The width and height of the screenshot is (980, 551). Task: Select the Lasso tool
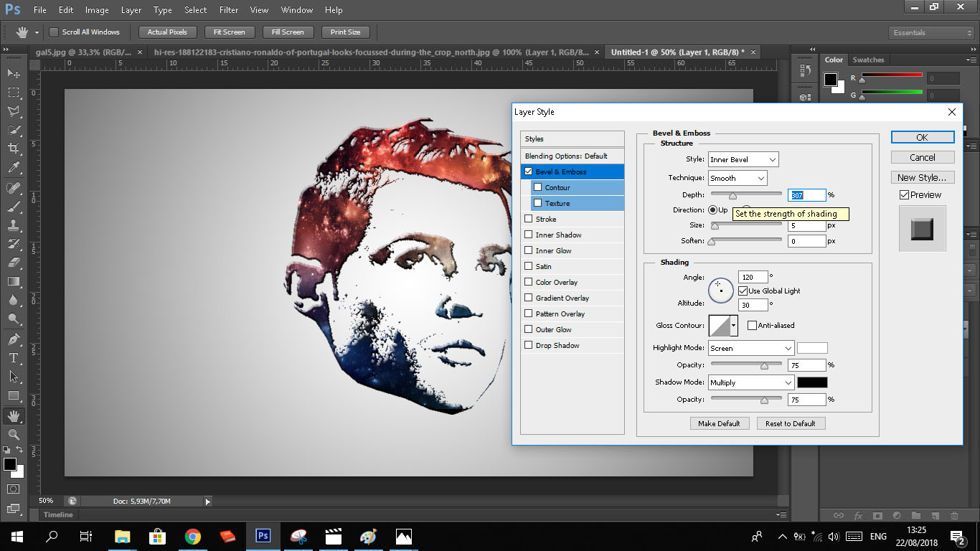coord(14,111)
